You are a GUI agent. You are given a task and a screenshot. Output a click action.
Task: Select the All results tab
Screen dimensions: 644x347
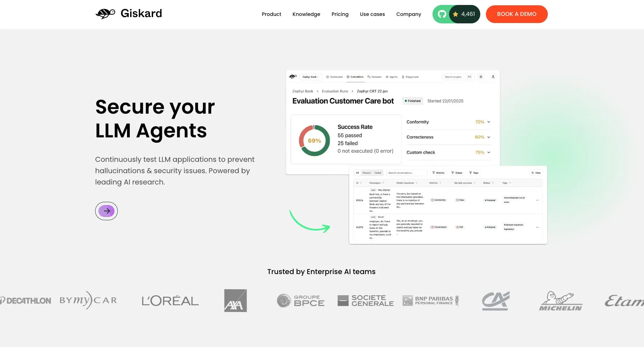(x=357, y=173)
